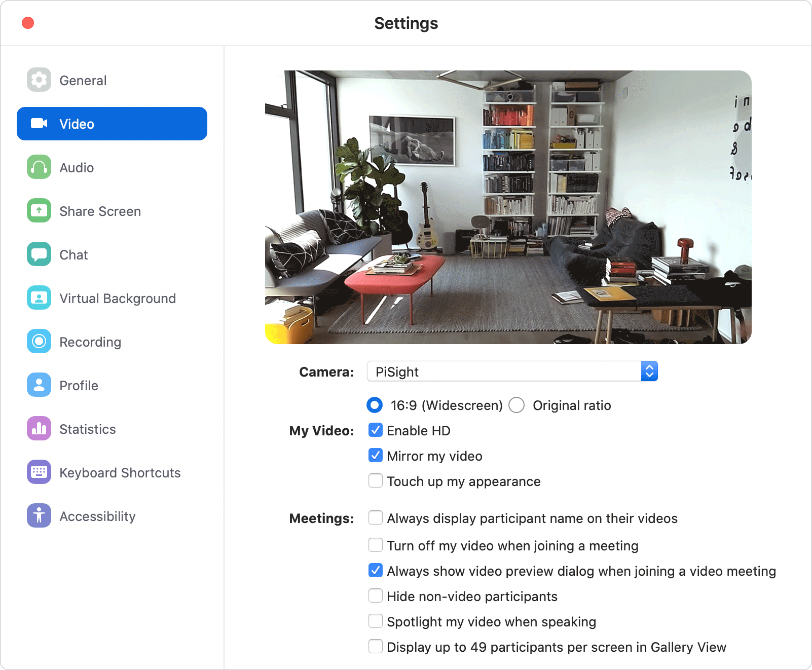812x670 pixels.
Task: Select the highlighted Video tab
Action: pyautogui.click(x=112, y=124)
